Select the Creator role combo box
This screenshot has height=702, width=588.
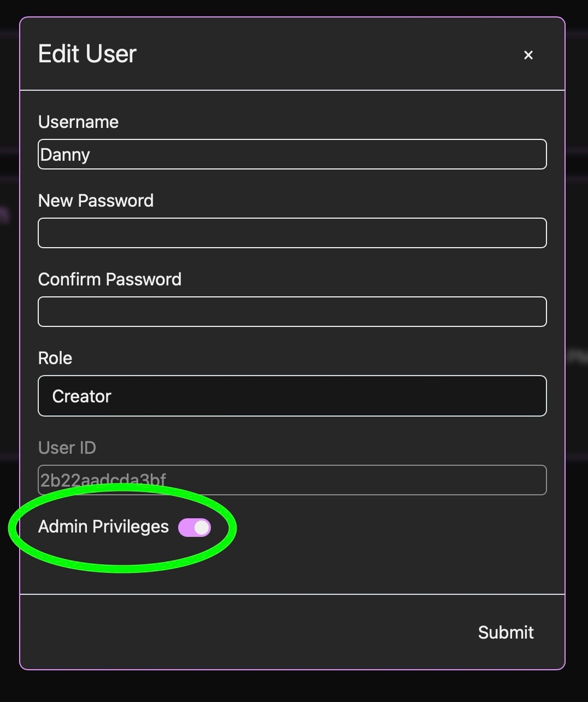tap(292, 396)
